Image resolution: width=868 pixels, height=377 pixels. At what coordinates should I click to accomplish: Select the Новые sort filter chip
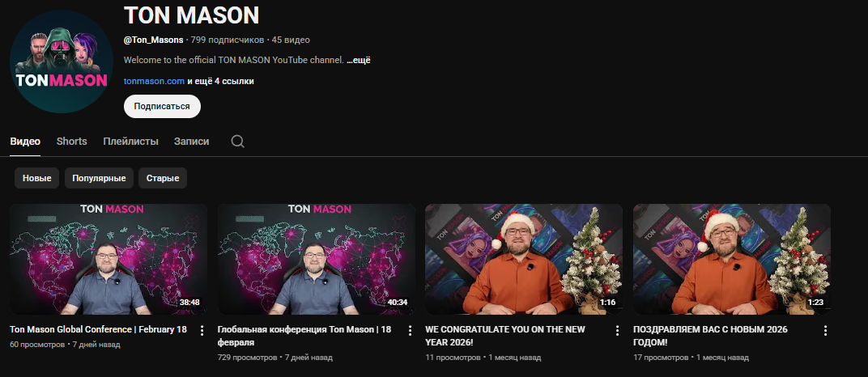[37, 178]
